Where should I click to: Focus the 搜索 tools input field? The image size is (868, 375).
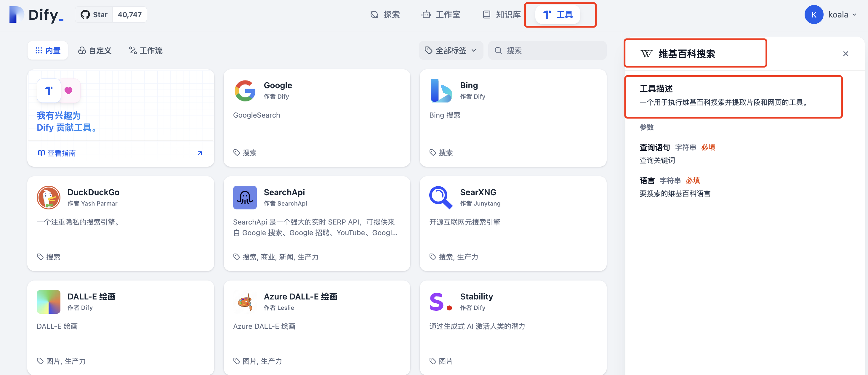(x=552, y=51)
